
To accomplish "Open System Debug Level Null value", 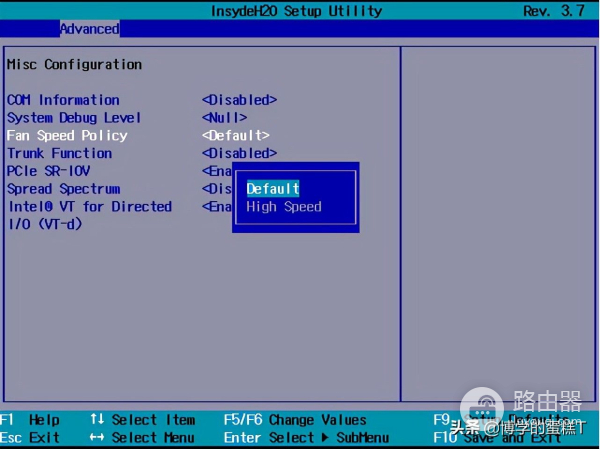I will [224, 118].
